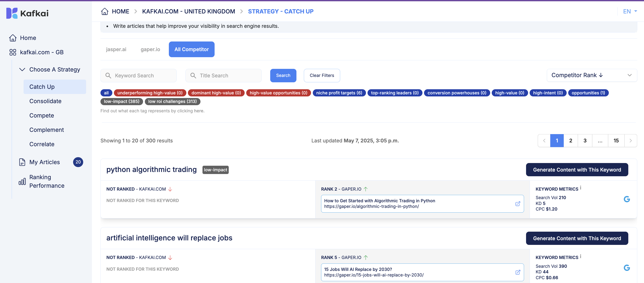Click the 20 badge beside My Articles

point(78,162)
